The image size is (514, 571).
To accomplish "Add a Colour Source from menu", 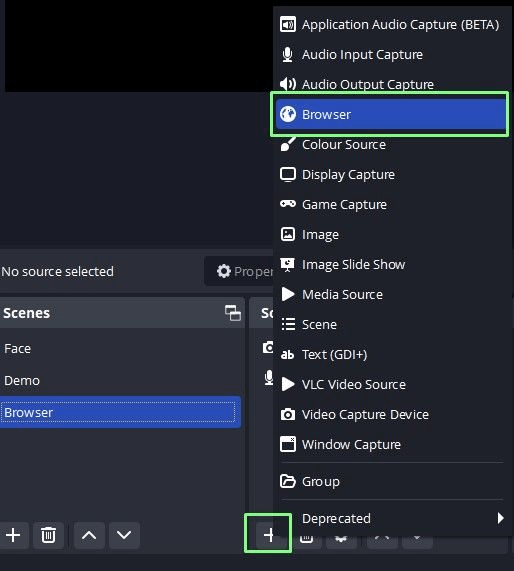I will (x=391, y=145).
